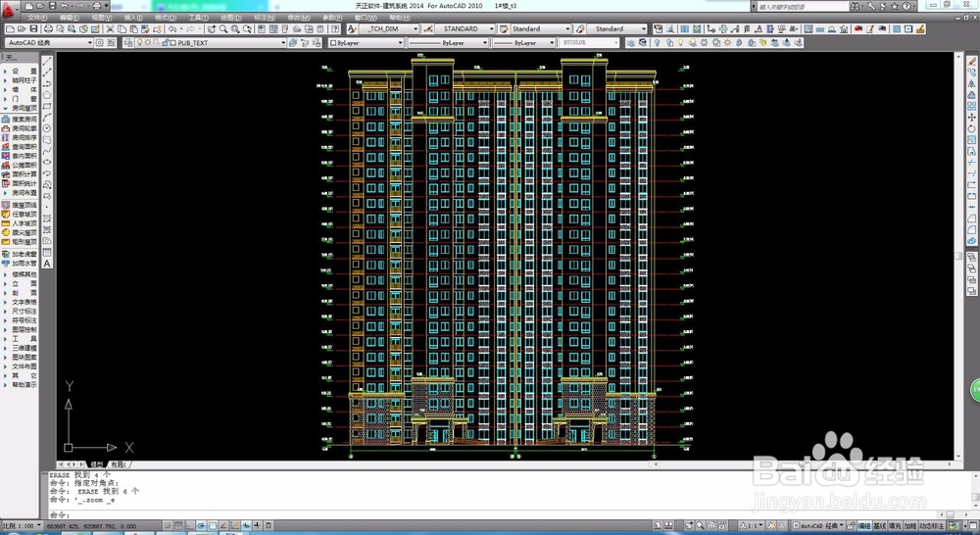Open the 绘图(D) menu

coord(231,18)
